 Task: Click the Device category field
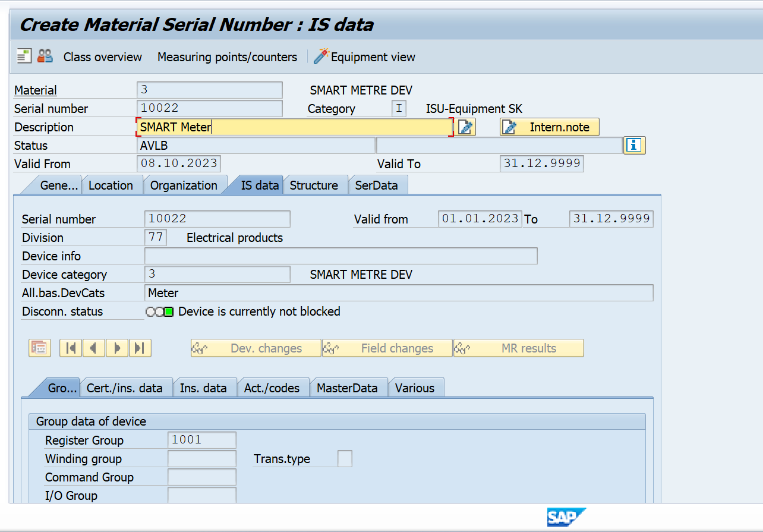coord(217,274)
